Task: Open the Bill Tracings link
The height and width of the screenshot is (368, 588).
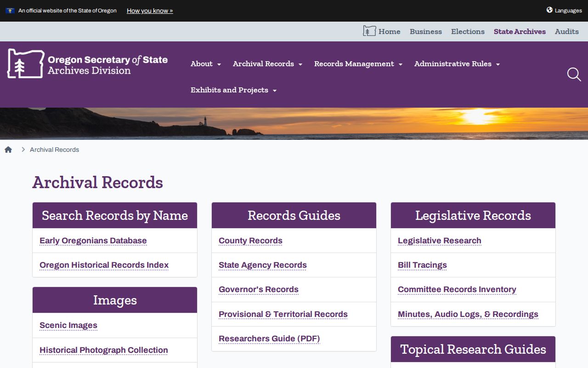Action: (x=422, y=265)
